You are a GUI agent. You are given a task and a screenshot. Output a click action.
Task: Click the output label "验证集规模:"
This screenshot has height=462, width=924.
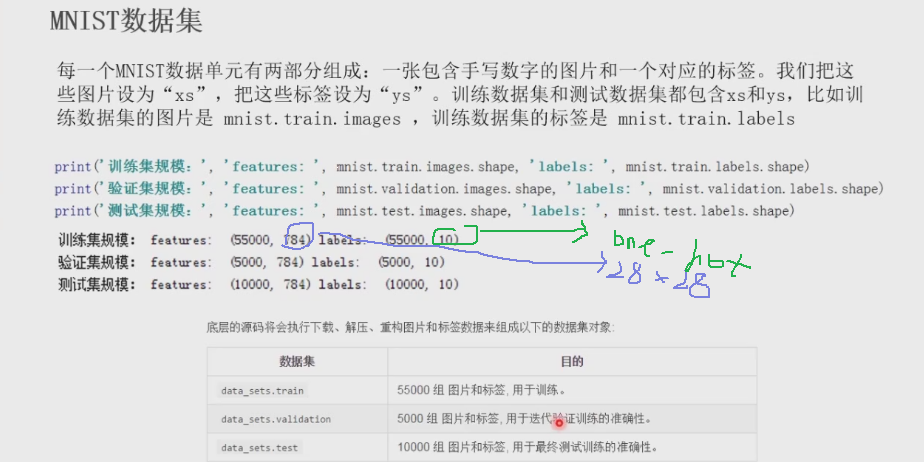click(x=97, y=262)
